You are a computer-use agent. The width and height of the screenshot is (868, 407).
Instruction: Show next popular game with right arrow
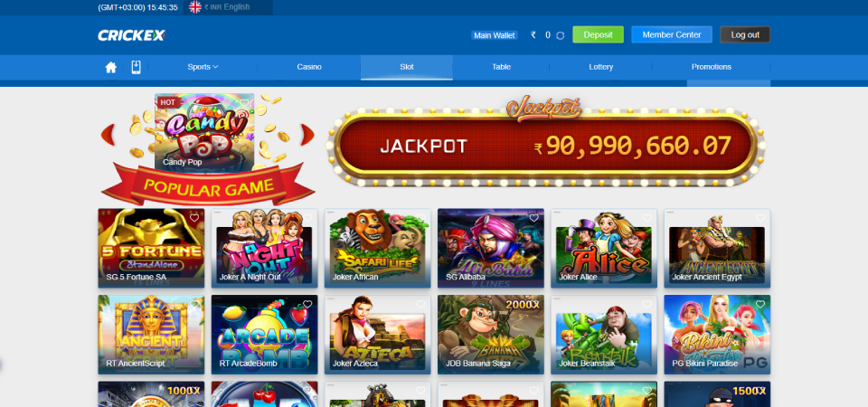pyautogui.click(x=307, y=135)
